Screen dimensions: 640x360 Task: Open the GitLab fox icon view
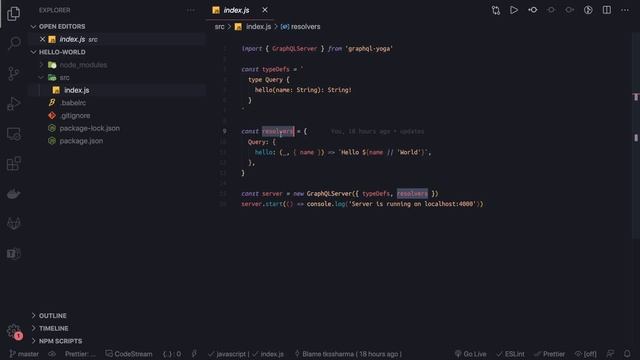13,223
